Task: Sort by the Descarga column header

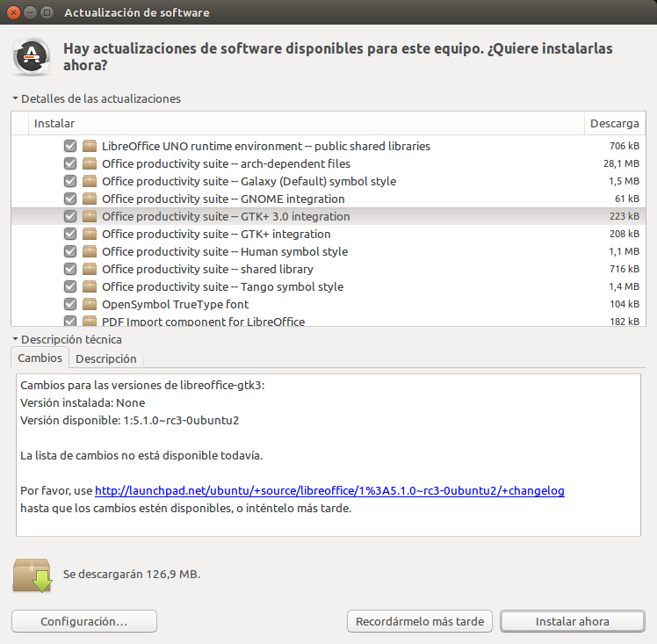Action: coord(615,123)
